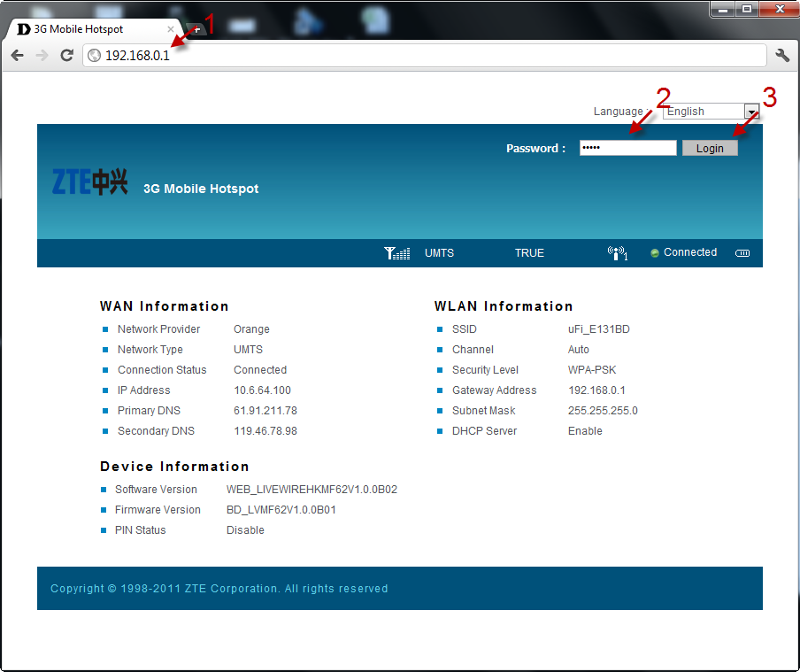Maximize the browser window
This screenshot has width=800, height=672.
point(747,9)
